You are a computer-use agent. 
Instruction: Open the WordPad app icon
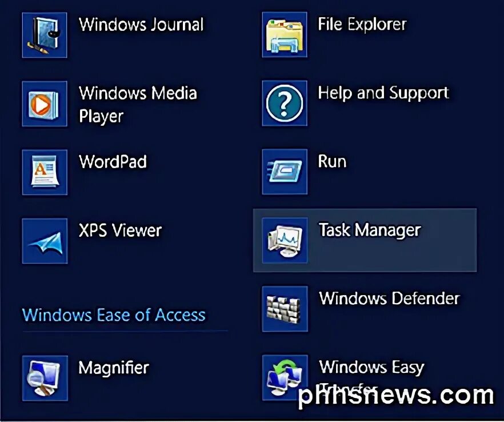45,172
